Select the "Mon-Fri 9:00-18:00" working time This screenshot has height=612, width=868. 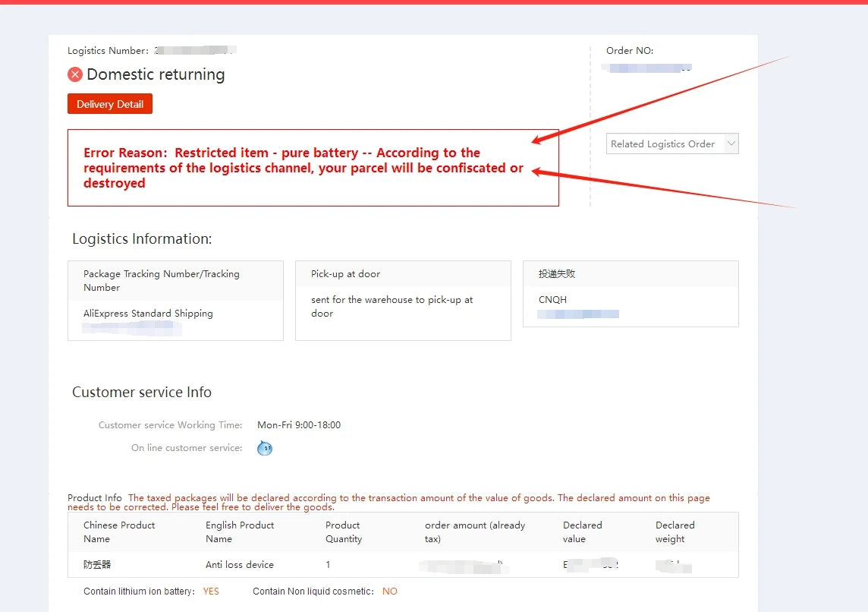pyautogui.click(x=299, y=424)
